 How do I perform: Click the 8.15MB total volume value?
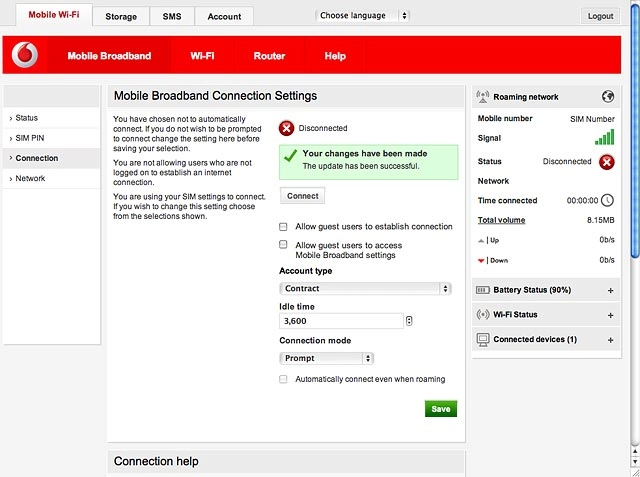point(600,220)
